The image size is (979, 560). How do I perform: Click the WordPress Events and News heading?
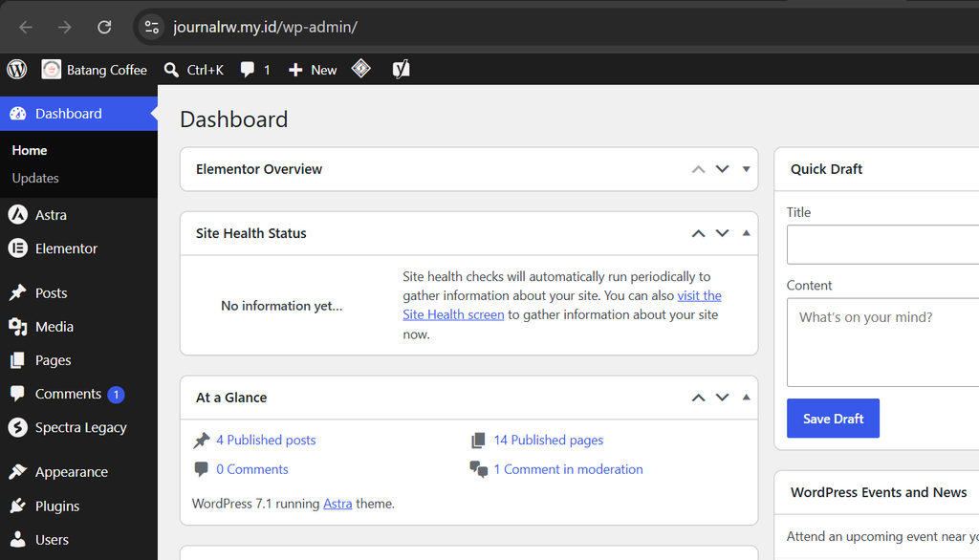click(x=879, y=492)
